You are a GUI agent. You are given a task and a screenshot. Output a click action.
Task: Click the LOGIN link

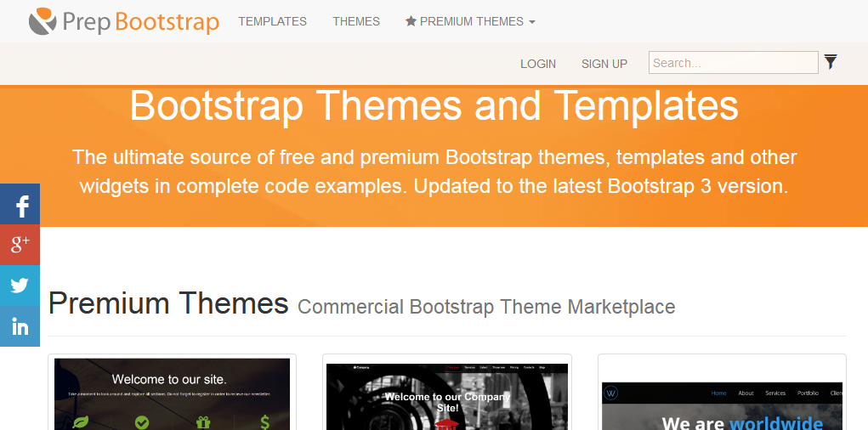(538, 64)
